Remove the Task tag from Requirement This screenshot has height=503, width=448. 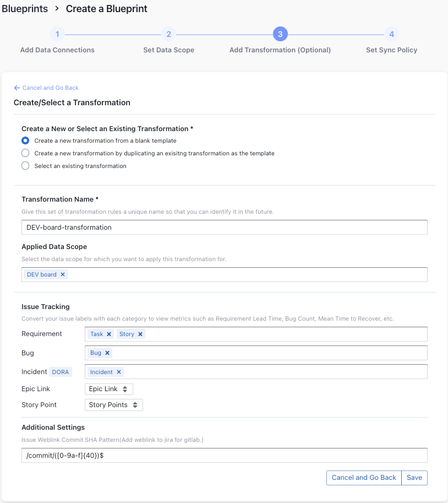click(109, 334)
